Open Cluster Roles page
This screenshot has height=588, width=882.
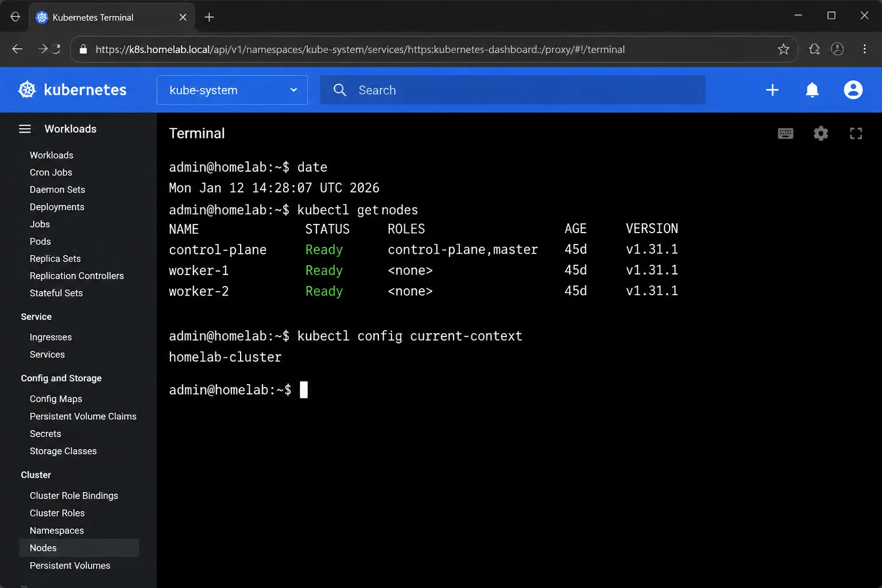coord(57,513)
